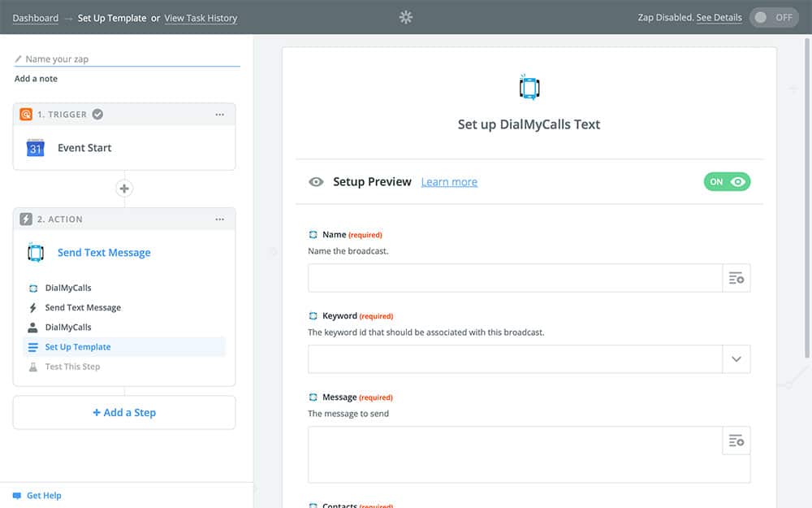
Task: Select the Set Up Template step
Action: pyautogui.click(x=78, y=347)
